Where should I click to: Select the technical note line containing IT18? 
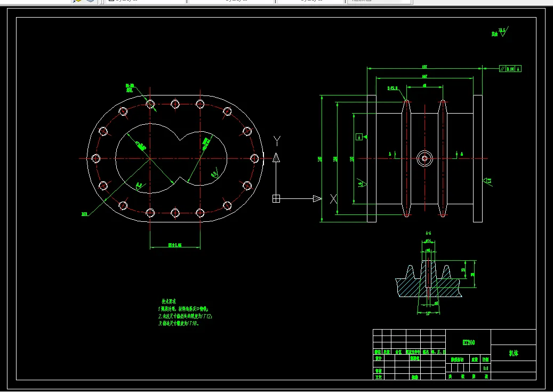pyautogui.click(x=179, y=323)
